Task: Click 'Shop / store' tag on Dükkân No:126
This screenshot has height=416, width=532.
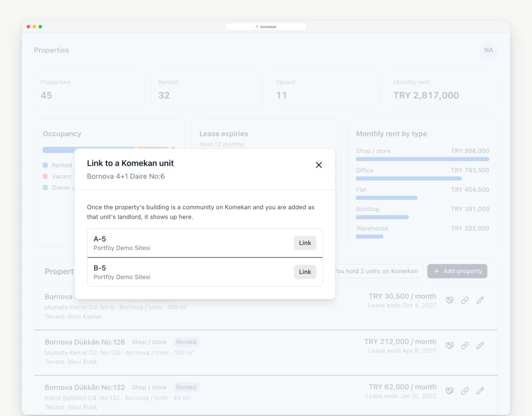Action: (149, 342)
